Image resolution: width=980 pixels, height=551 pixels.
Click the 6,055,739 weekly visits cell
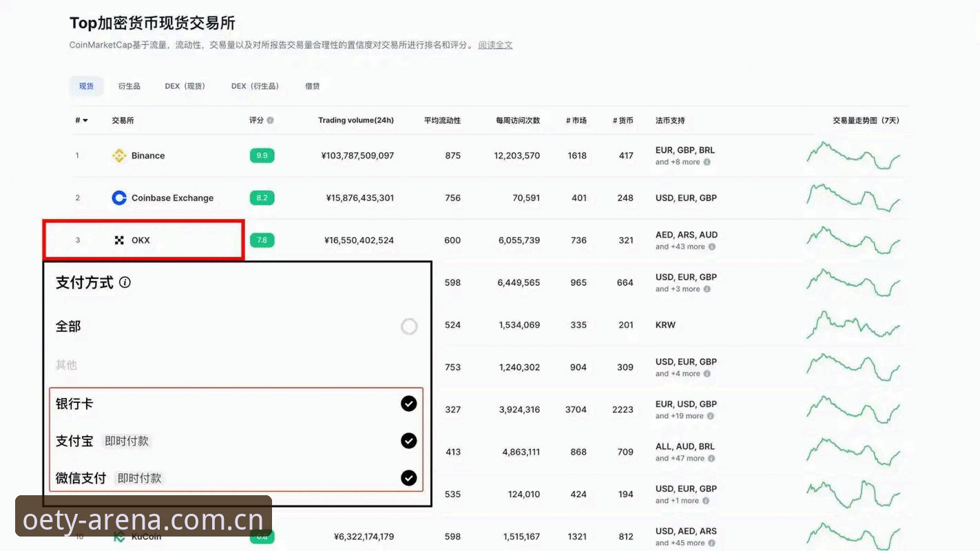519,240
